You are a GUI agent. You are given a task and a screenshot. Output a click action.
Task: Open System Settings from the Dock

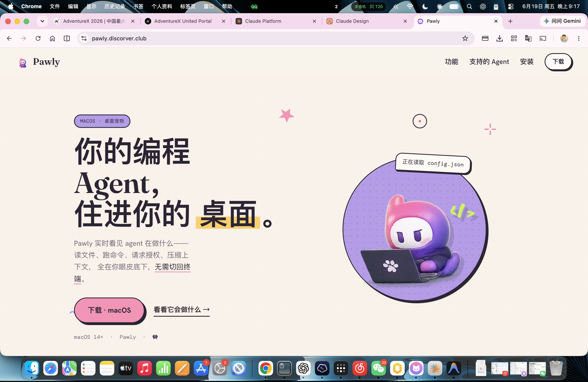tap(220, 368)
